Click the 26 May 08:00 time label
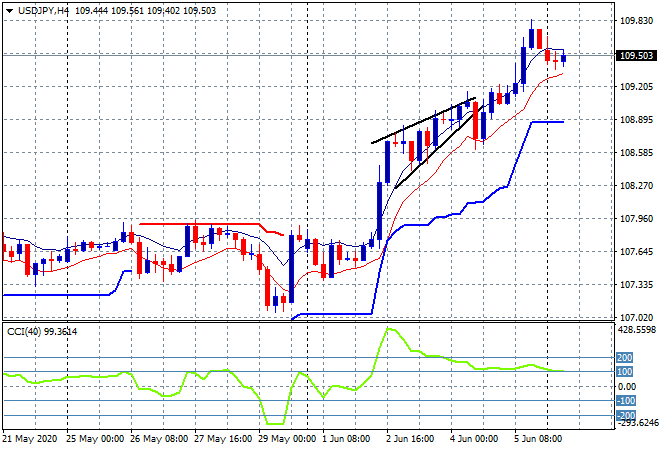Image resolution: width=660 pixels, height=450 pixels. click(x=159, y=439)
